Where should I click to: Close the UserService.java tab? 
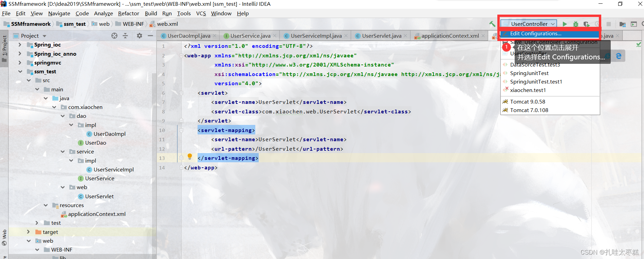pos(275,36)
